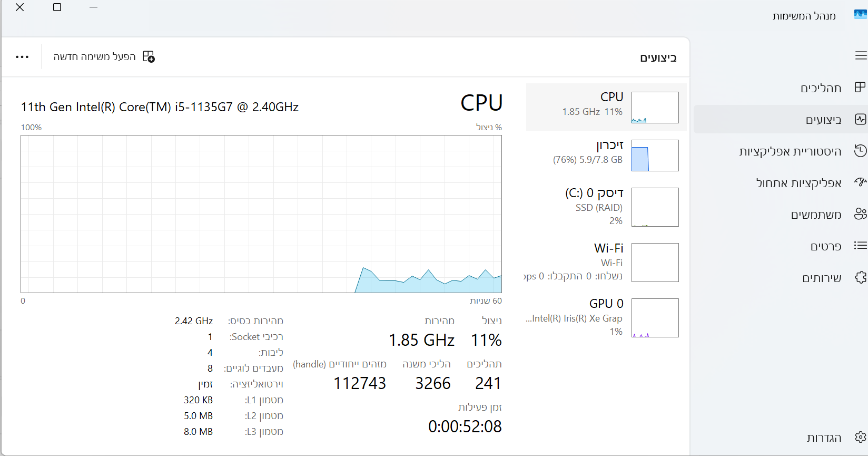Show Disk 0 (C:) performance
This screenshot has width=868, height=456.
tap(606, 207)
